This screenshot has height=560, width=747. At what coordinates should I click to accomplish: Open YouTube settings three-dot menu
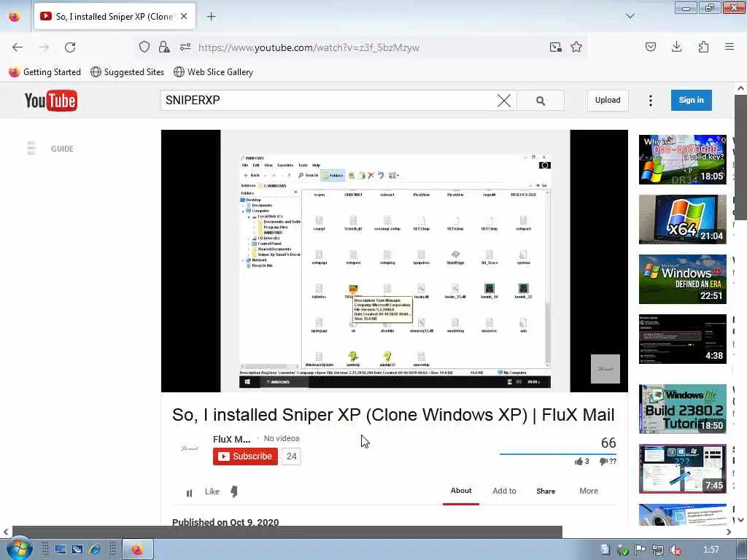click(x=650, y=101)
